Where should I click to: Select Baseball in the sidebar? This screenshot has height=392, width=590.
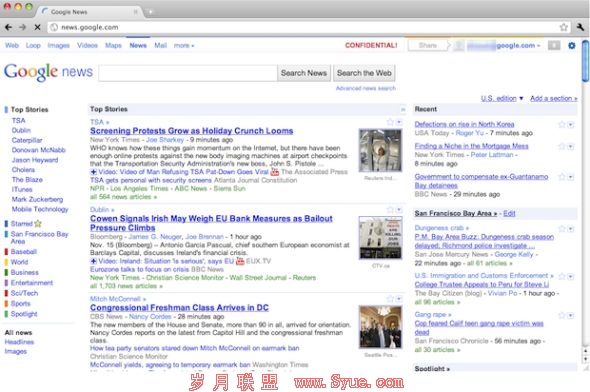click(24, 252)
